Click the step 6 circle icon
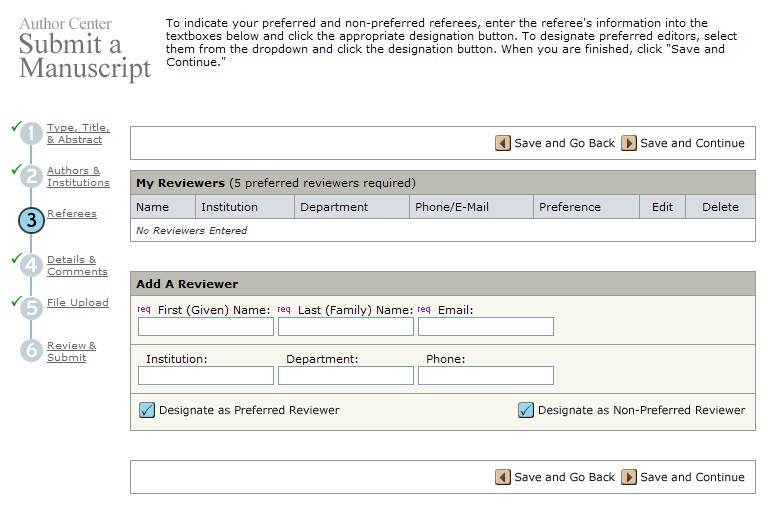The image size is (771, 511). (x=32, y=352)
